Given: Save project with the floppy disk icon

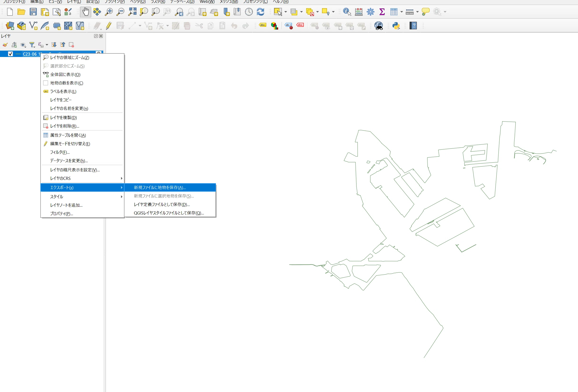Looking at the screenshot, I should coord(33,12).
